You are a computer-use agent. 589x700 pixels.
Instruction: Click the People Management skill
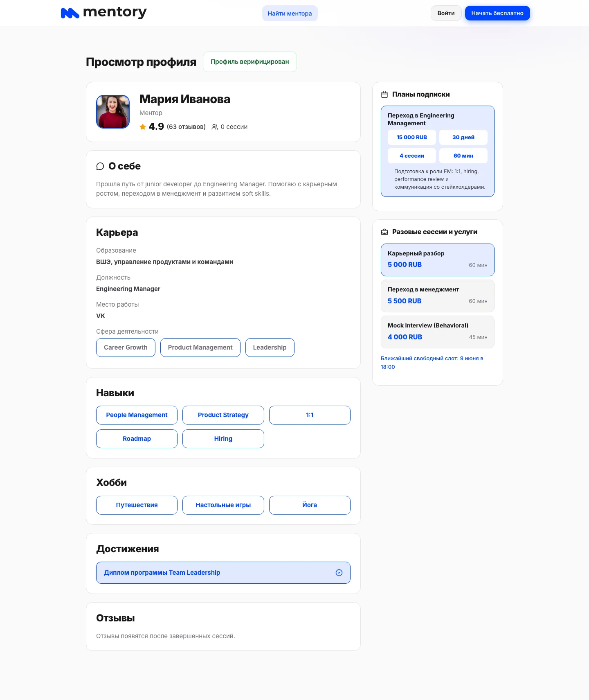(137, 415)
